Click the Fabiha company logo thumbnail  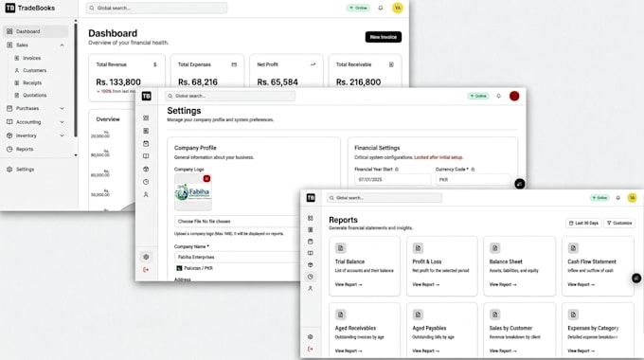coord(193,192)
